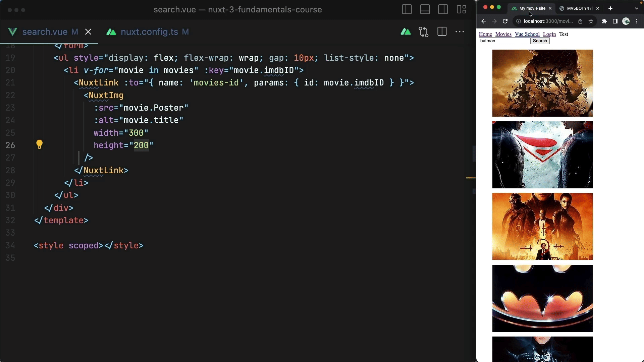
Task: Click the closing NuxtLink tag on line 28
Action: [x=101, y=170]
